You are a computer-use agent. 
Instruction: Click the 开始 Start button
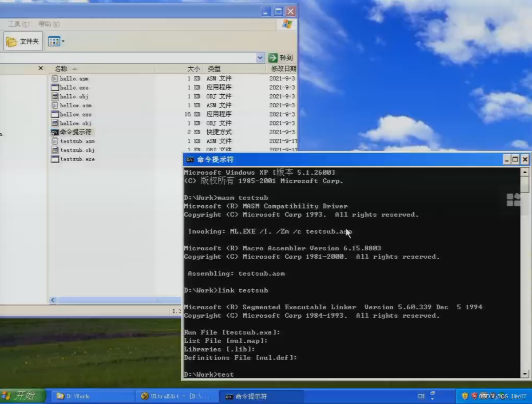[22, 396]
